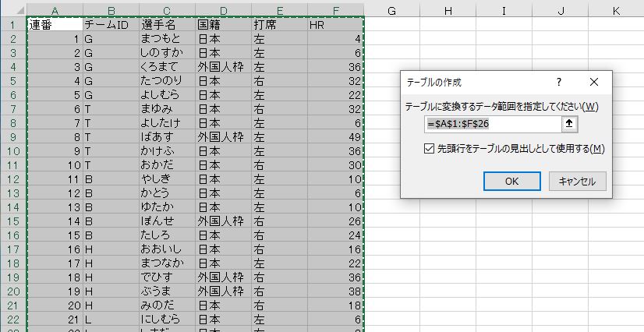Click the 打席 header cell
This screenshot has height=332, width=644.
[x=280, y=25]
